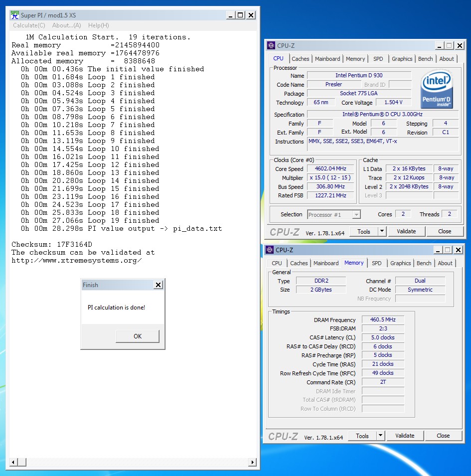Open the Calculate(C) menu in Super PI
The height and width of the screenshot is (476, 471).
[x=29, y=25]
